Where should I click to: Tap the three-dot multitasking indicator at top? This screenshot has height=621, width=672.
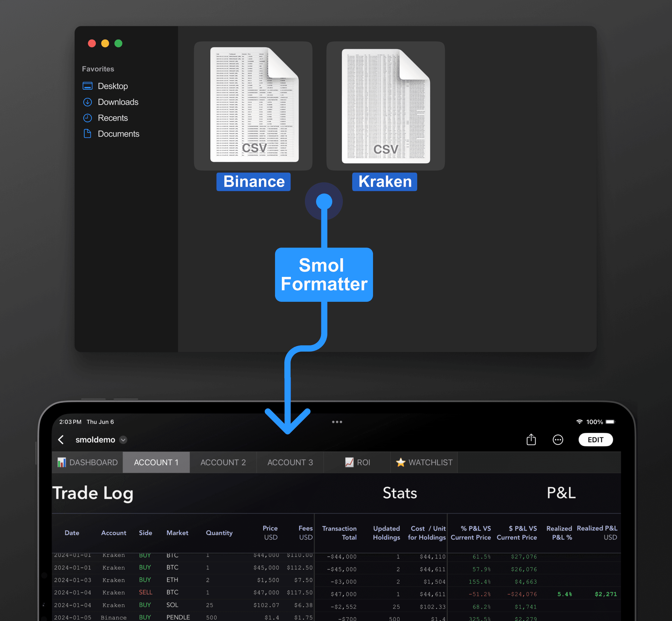point(337,422)
